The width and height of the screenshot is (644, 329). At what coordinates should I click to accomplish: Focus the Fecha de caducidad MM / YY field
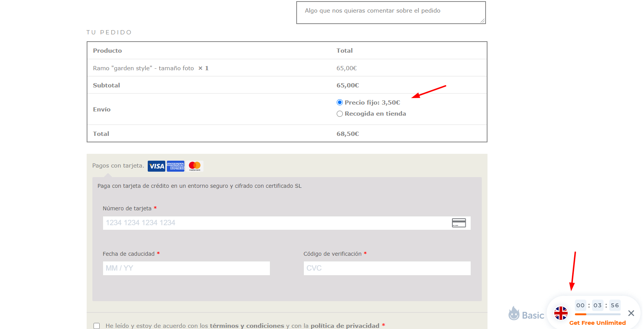[186, 268]
